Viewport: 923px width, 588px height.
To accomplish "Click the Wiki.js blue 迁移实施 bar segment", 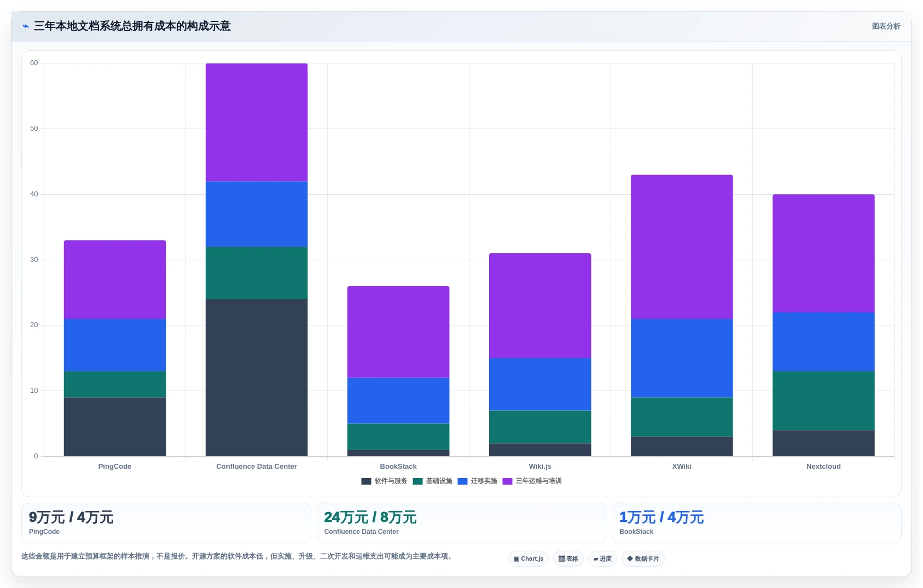I will (540, 384).
